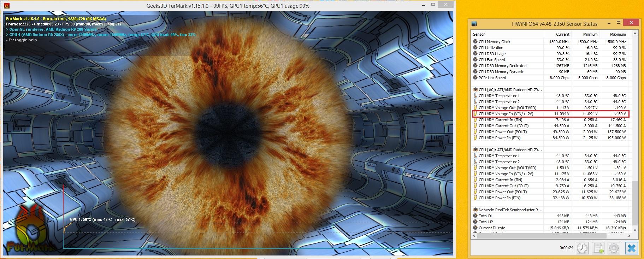Click the 16.340 KB/s maximum DL rate value
The image size is (644, 259).
[x=615, y=228]
